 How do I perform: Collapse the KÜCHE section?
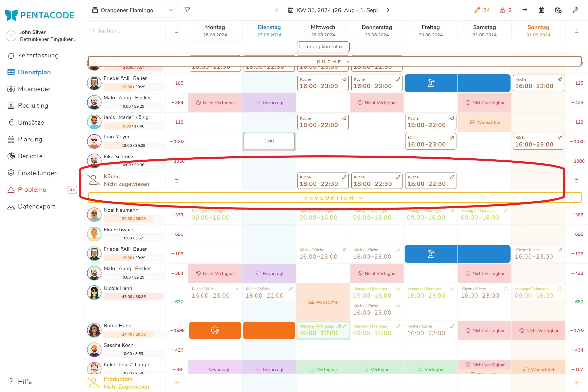(x=348, y=61)
